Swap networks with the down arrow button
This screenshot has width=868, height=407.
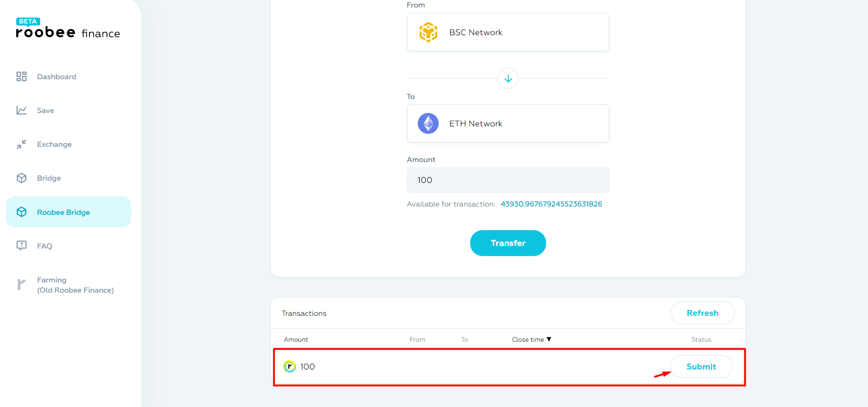508,78
